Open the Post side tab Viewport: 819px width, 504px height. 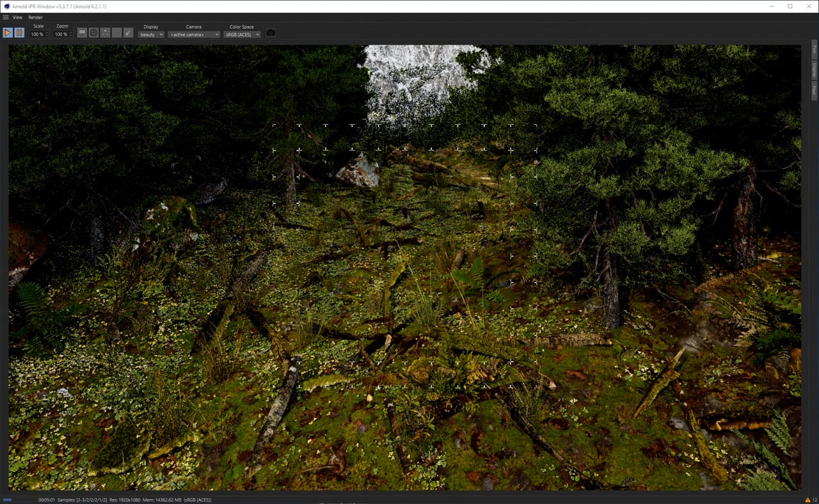[814, 50]
